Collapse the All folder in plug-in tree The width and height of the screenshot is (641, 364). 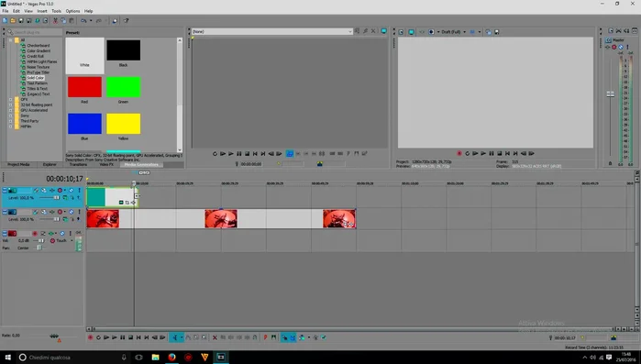(x=11, y=40)
